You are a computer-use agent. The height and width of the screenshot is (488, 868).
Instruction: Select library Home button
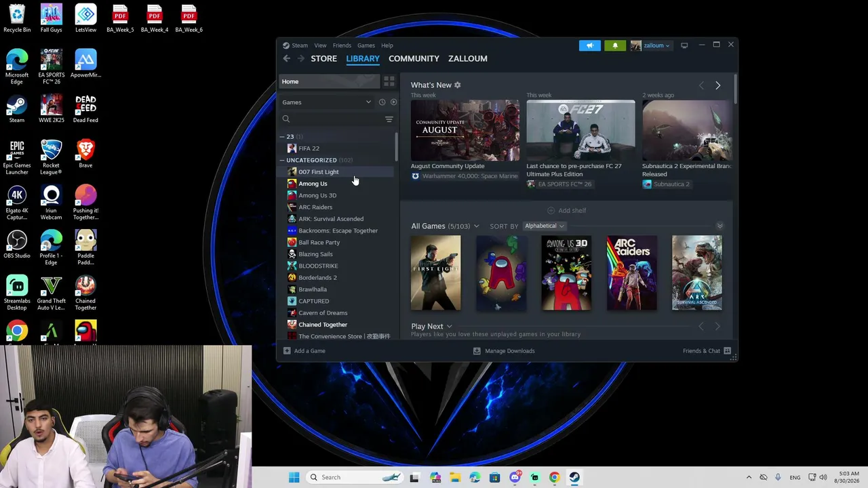point(330,81)
